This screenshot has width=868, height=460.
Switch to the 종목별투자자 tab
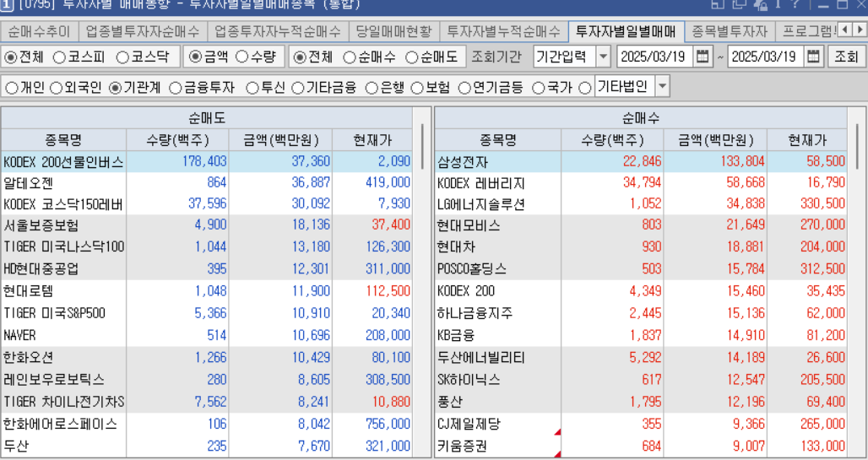730,31
